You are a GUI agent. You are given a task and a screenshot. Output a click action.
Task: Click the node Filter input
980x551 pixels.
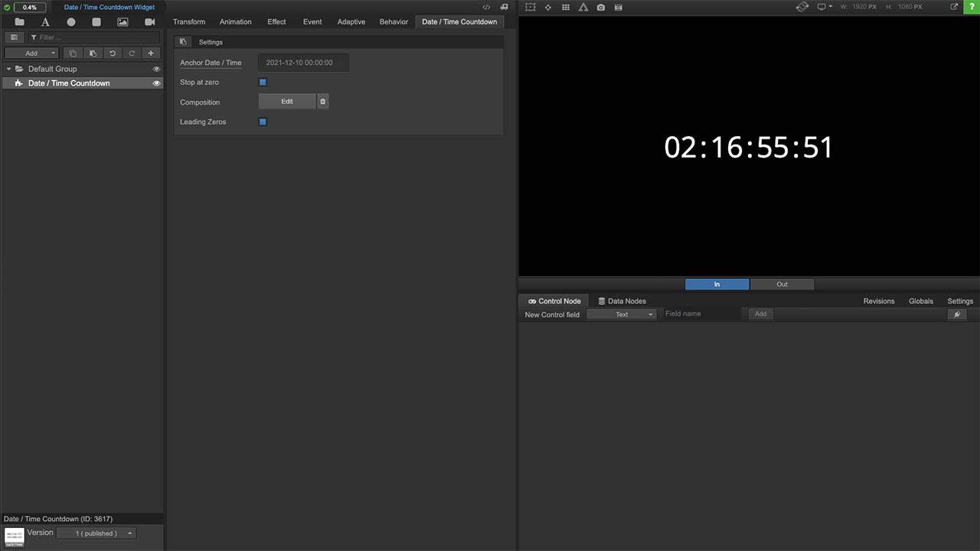pyautogui.click(x=93, y=37)
